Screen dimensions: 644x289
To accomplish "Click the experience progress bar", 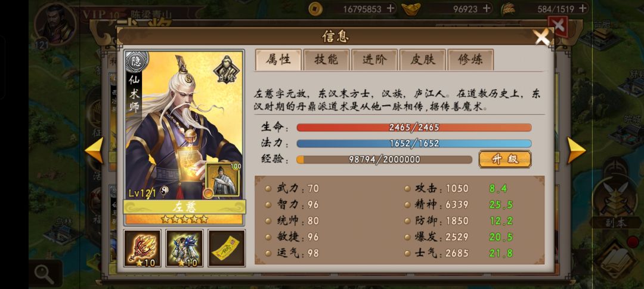I will point(385,159).
